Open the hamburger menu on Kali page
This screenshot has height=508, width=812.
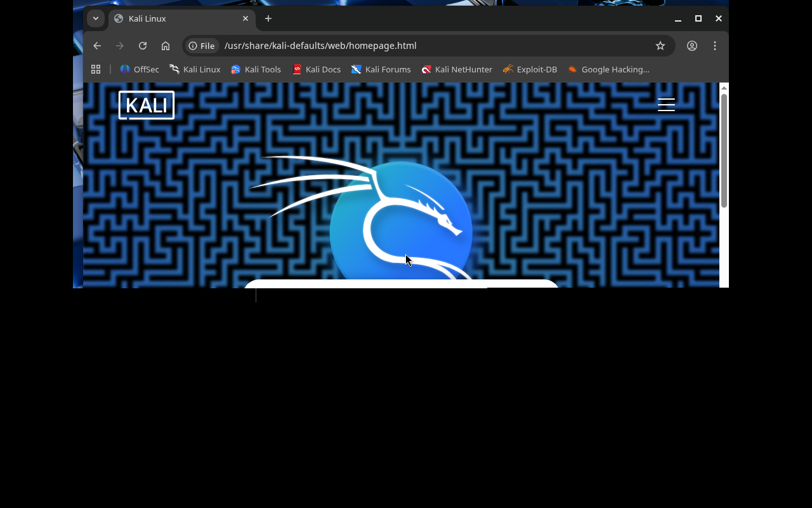coord(666,105)
